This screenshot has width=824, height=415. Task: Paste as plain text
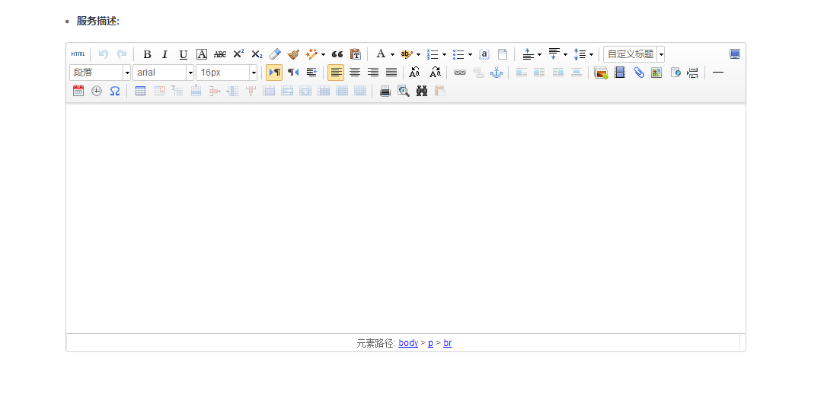point(356,54)
